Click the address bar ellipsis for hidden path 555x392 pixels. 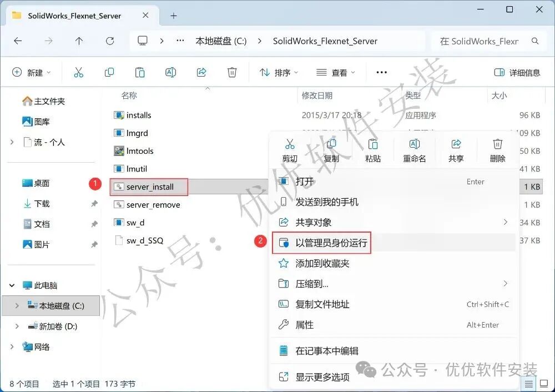180,41
